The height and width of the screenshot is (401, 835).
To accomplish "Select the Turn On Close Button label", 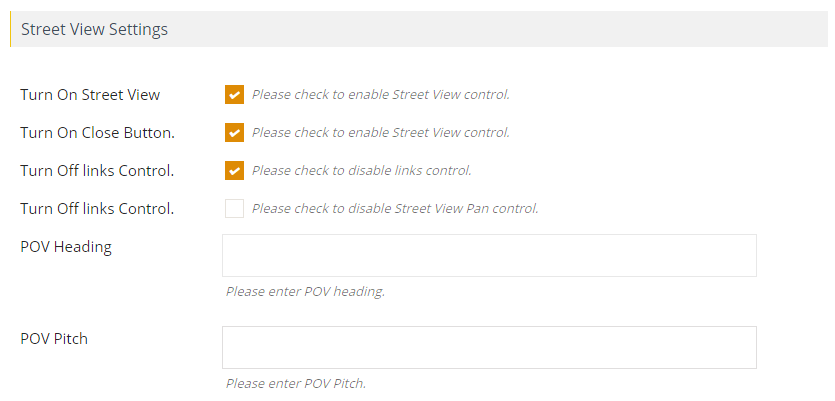I will [97, 132].
